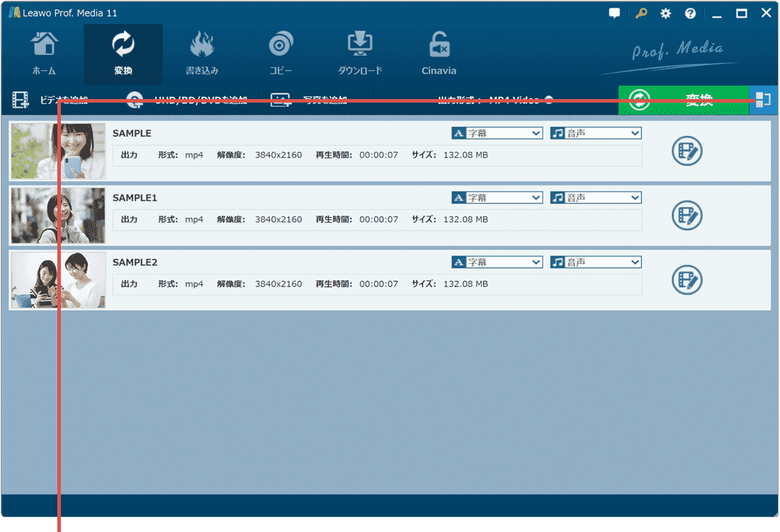Expand the subtitle (字幕) dropdown for SAMPLE2
The height and width of the screenshot is (532, 780).
click(x=497, y=262)
